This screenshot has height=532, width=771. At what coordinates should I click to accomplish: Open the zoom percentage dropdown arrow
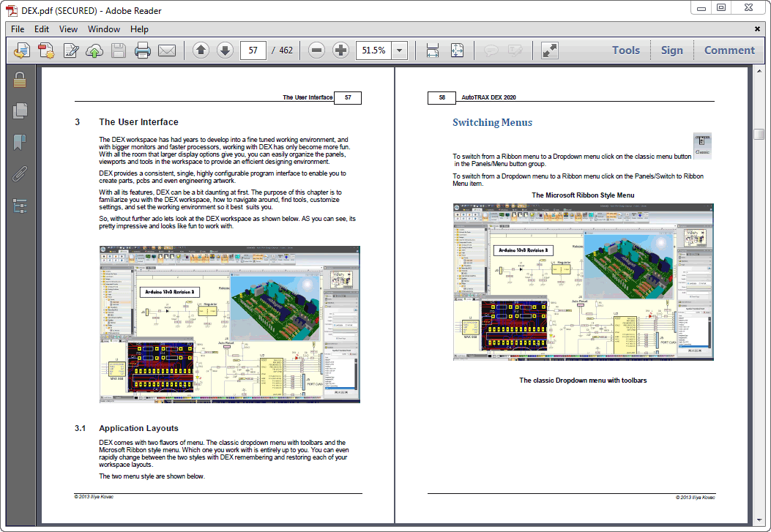click(x=399, y=50)
